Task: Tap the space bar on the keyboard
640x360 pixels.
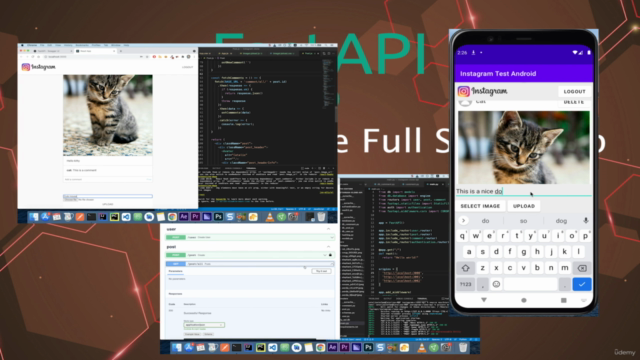Action: 531,284
